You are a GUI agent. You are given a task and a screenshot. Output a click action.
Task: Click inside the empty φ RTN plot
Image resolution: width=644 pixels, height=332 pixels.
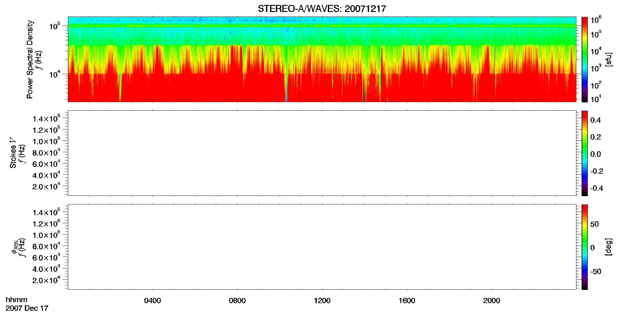(322, 247)
